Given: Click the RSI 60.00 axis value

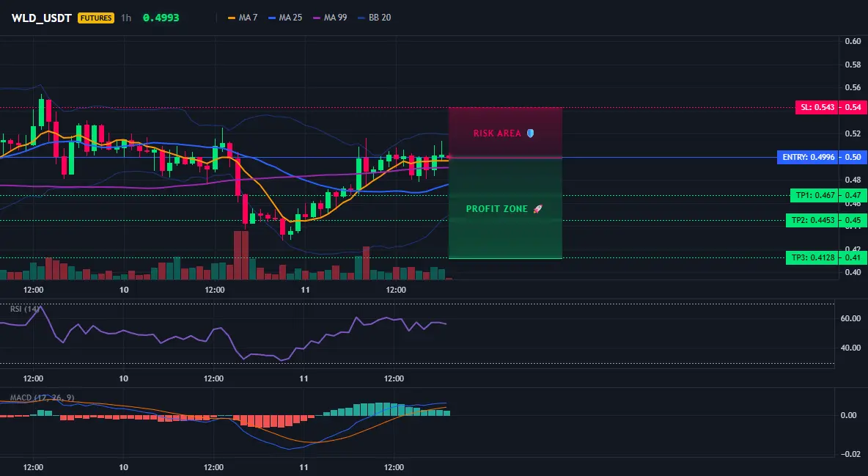Looking at the screenshot, I should point(851,318).
